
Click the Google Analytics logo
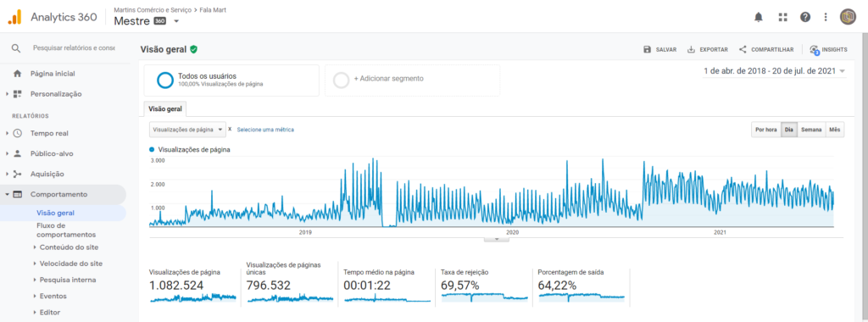pyautogui.click(x=14, y=17)
